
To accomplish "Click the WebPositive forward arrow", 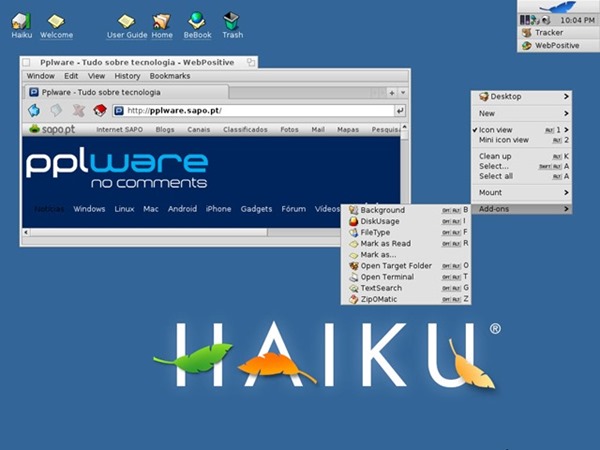I will 56,111.
